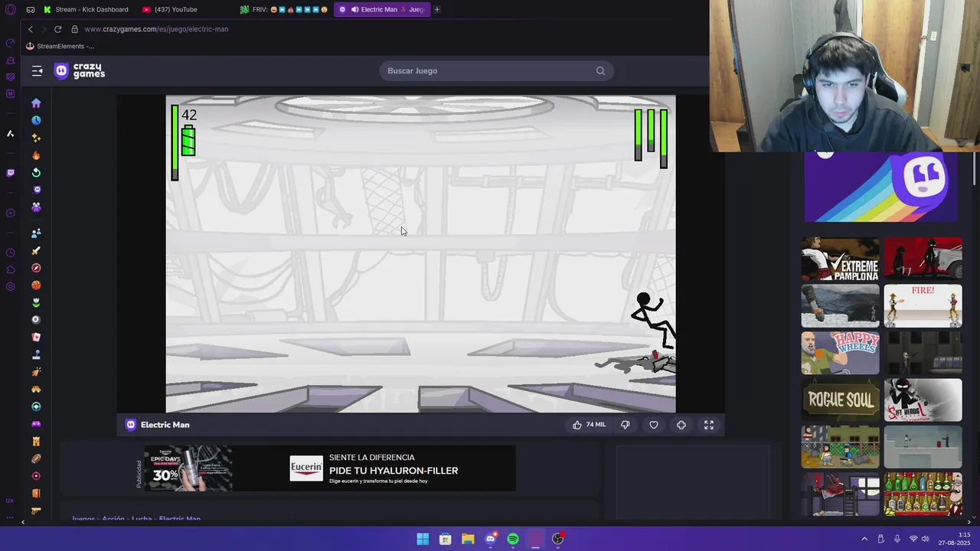Open the CrazyGames hamburger menu
Viewport: 980px width, 551px height.
click(37, 70)
